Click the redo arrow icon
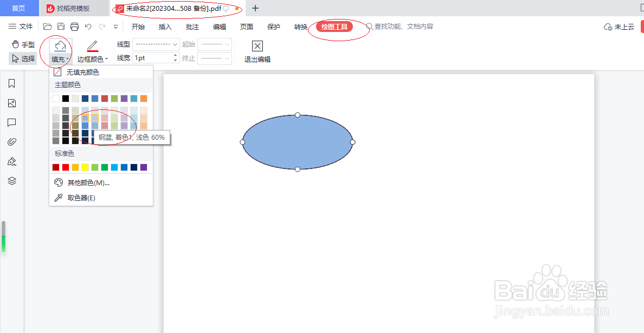The image size is (644, 333). point(102,27)
